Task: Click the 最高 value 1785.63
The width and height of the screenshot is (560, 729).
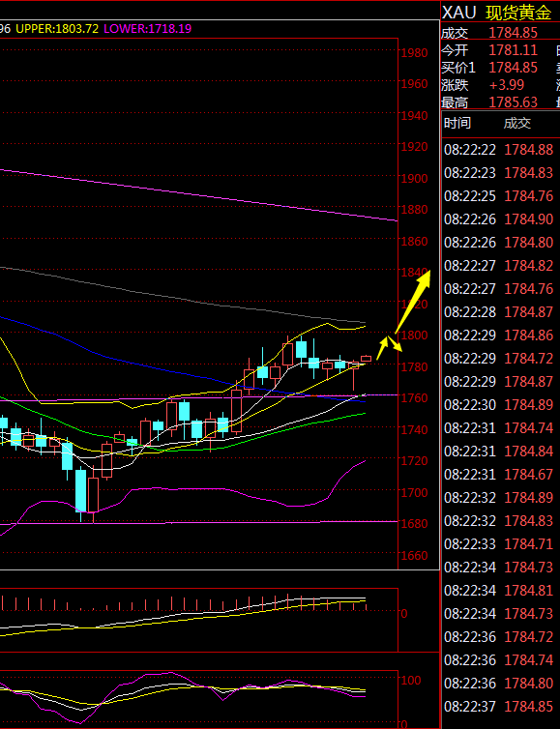Action: [513, 102]
